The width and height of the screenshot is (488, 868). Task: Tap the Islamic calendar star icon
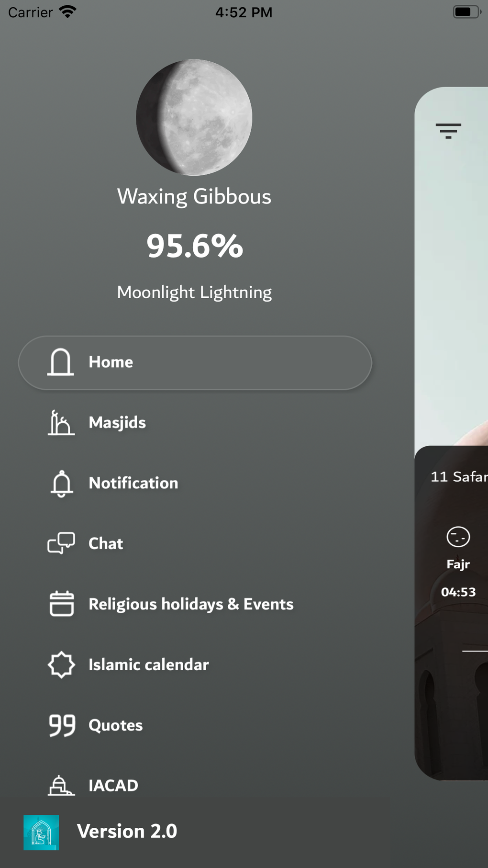61,665
